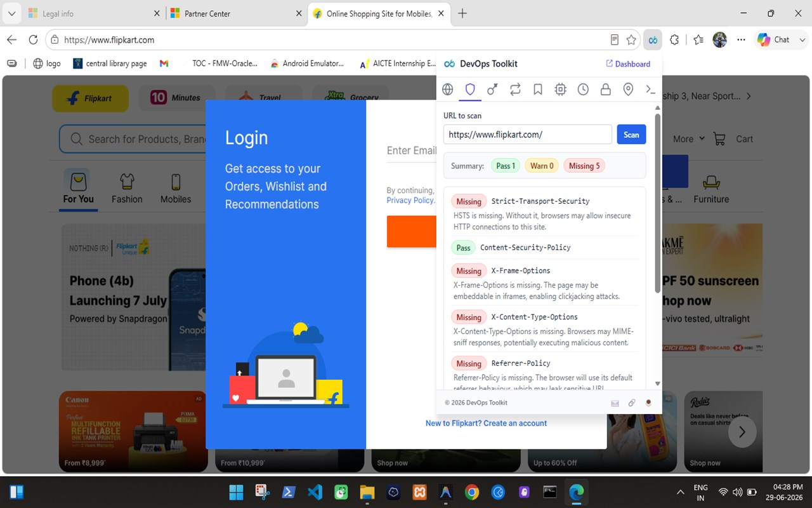This screenshot has height=508, width=812.
Task: Open the bookmark tool tab
Action: 538,90
